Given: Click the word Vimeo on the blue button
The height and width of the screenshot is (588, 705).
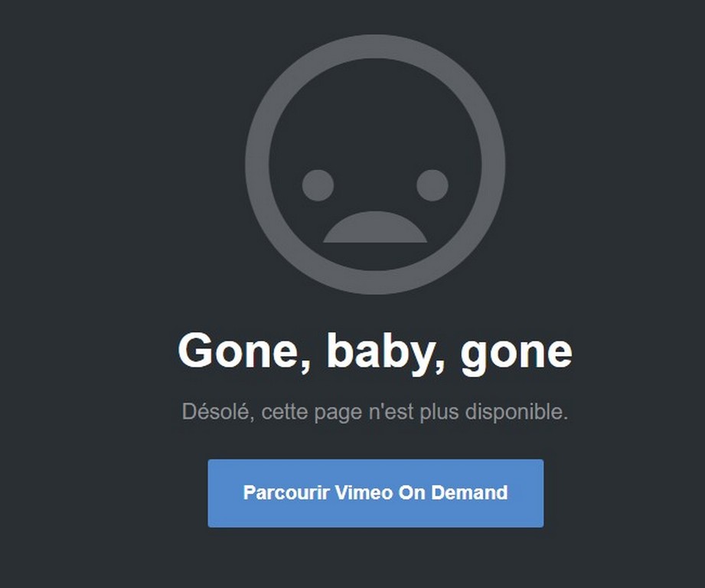Looking at the screenshot, I should click(x=364, y=493).
